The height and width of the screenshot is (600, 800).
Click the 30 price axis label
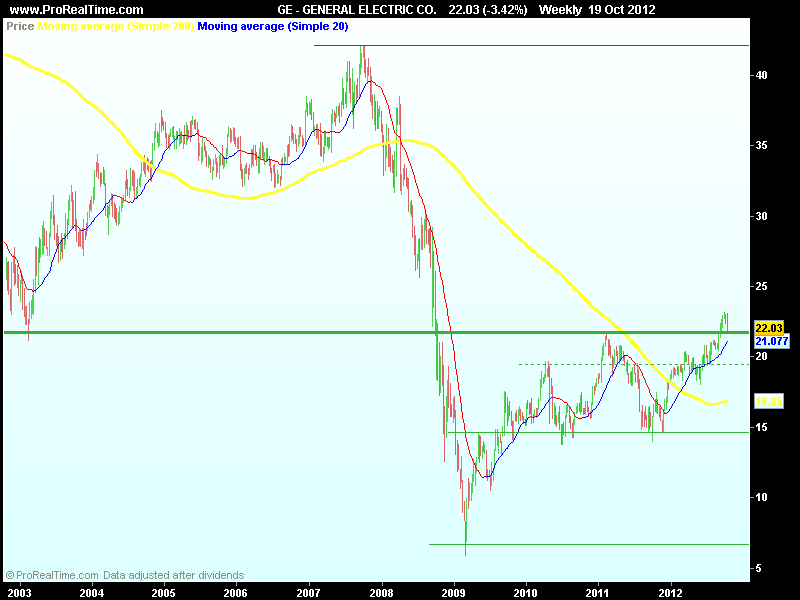761,216
